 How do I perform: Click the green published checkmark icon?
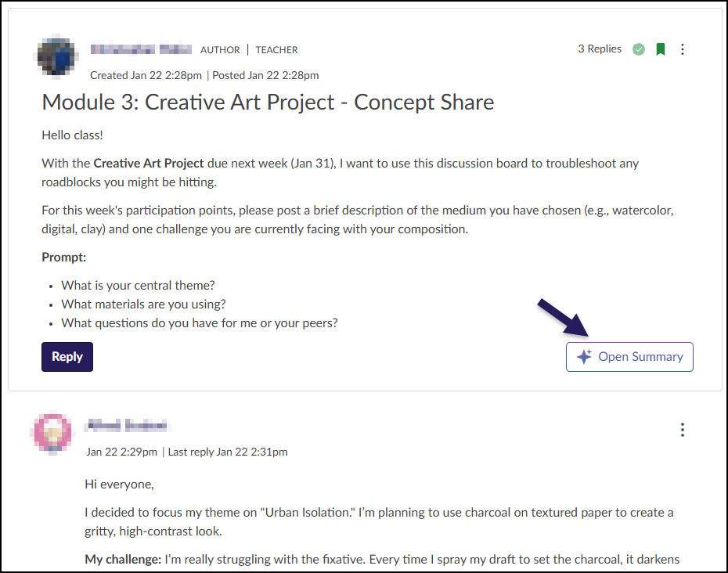[638, 49]
